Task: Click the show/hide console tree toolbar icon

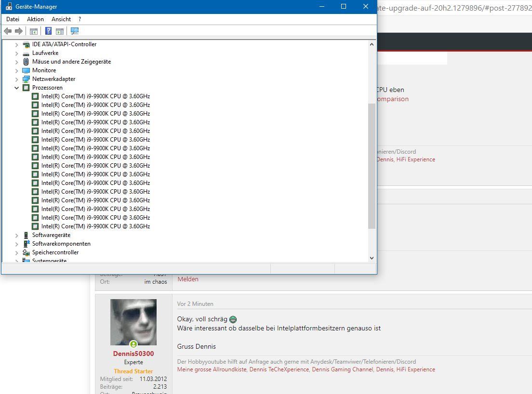Action: coord(34,31)
